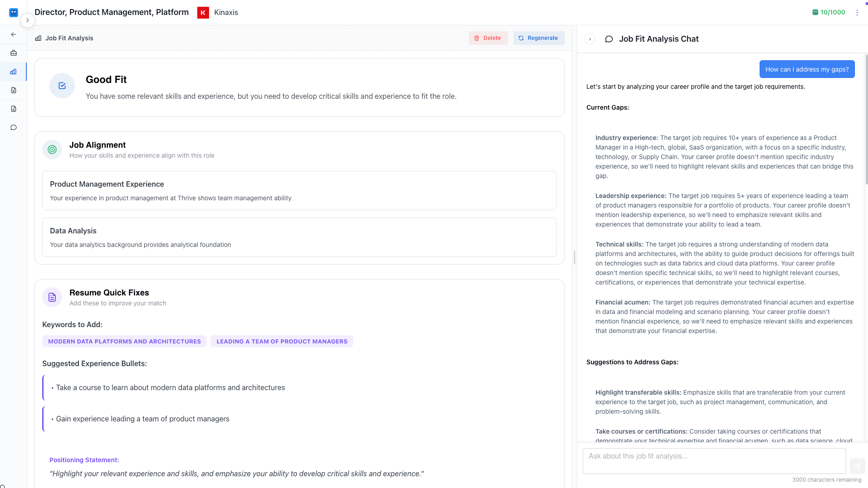The width and height of the screenshot is (868, 488).
Task: Toggle the Job Fit Analysis Chat panel chevron
Action: point(590,39)
